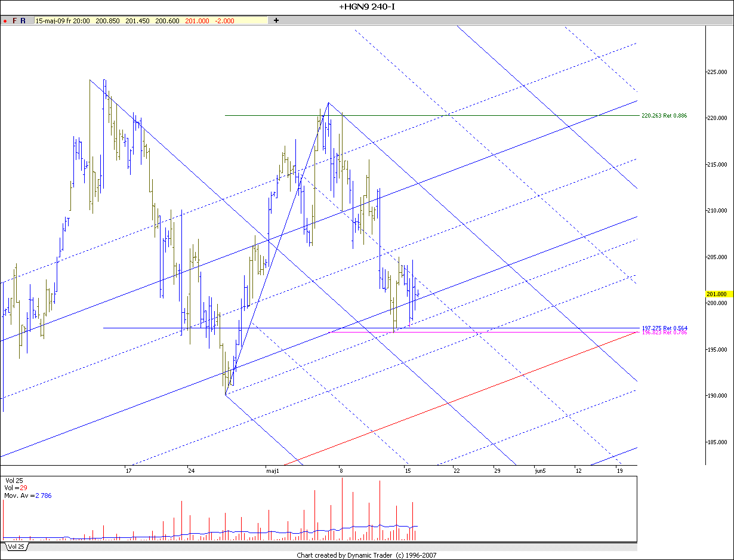Click the 24 date axis label
734x560 pixels.
[191, 470]
